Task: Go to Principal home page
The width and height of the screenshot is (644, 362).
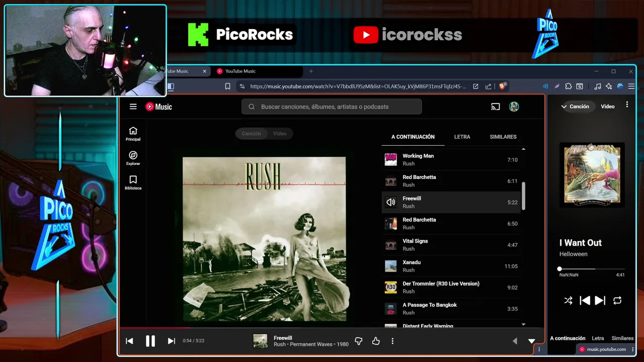Action: pyautogui.click(x=133, y=134)
